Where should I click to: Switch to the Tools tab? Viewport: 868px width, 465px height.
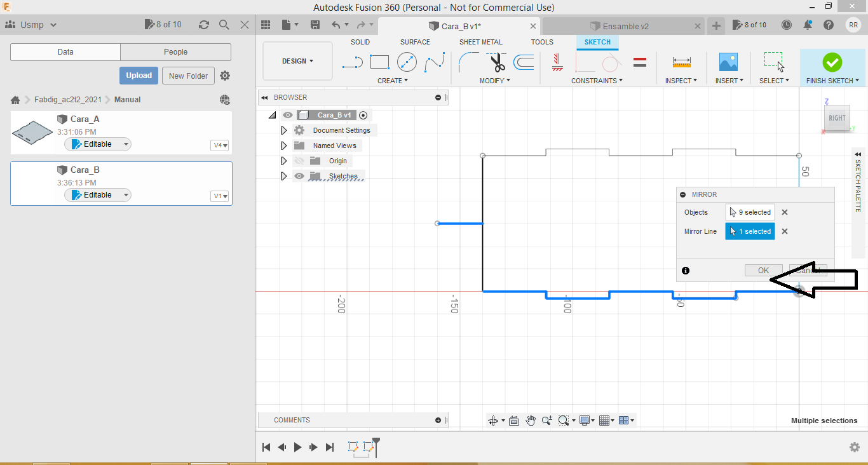542,42
